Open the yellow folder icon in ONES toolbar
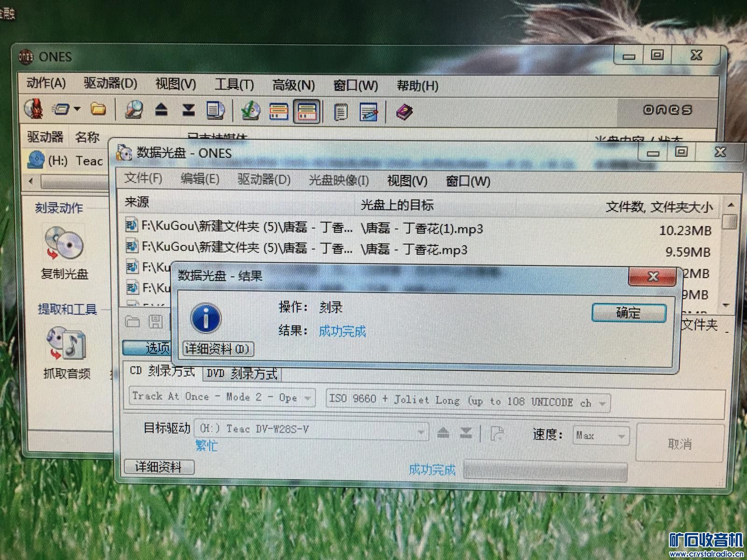 click(98, 109)
